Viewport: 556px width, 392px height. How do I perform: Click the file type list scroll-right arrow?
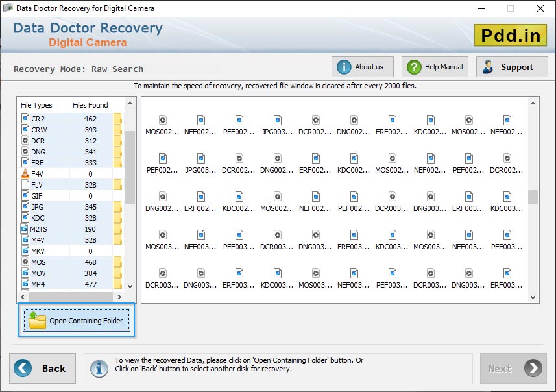119,297
